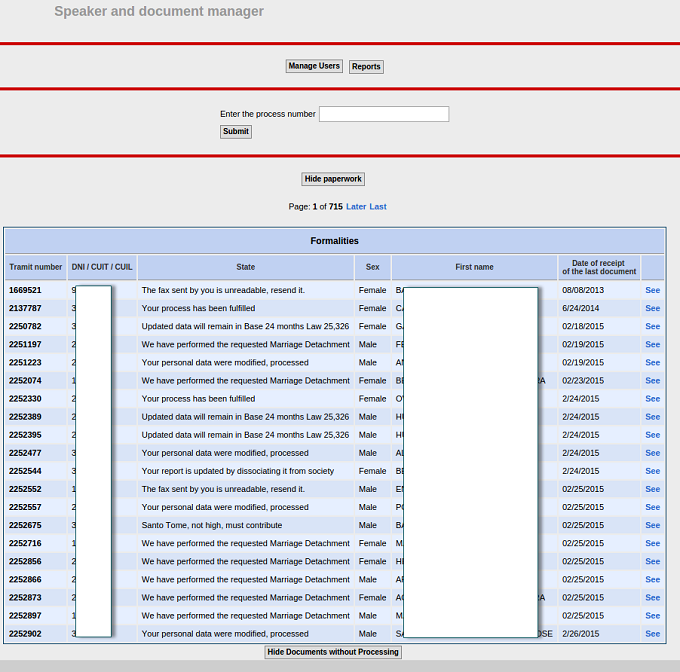
Task: View details of tramit 2250782
Action: coord(652,326)
